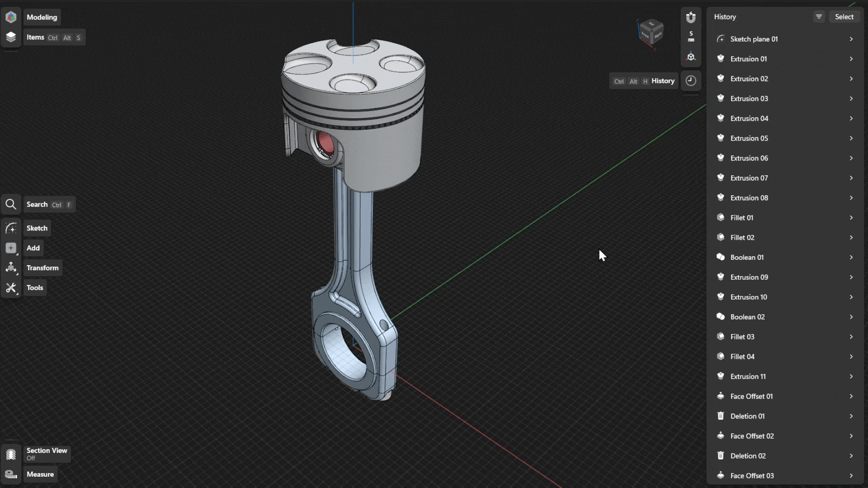This screenshot has height=488, width=868.
Task: Open the History filter dropdown
Action: 819,16
